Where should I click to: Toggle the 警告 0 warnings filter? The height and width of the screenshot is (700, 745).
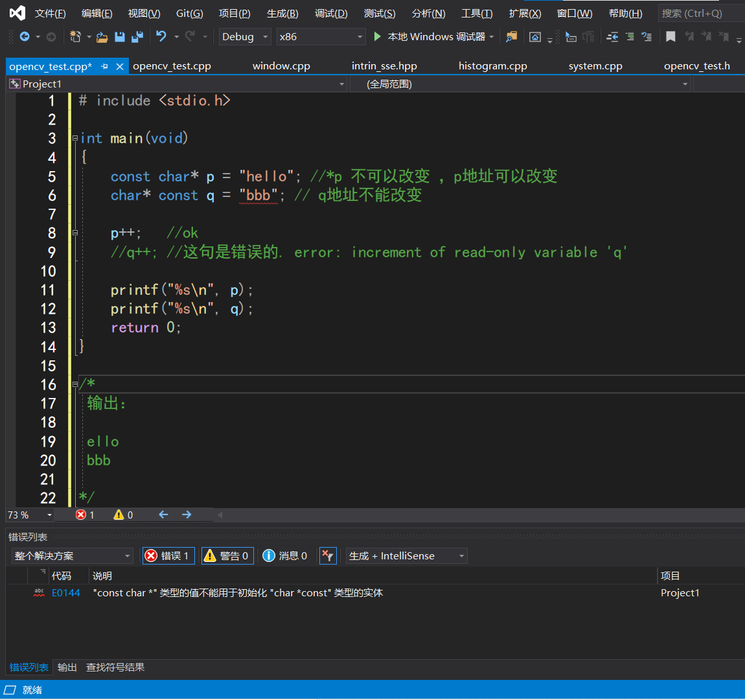coord(227,555)
